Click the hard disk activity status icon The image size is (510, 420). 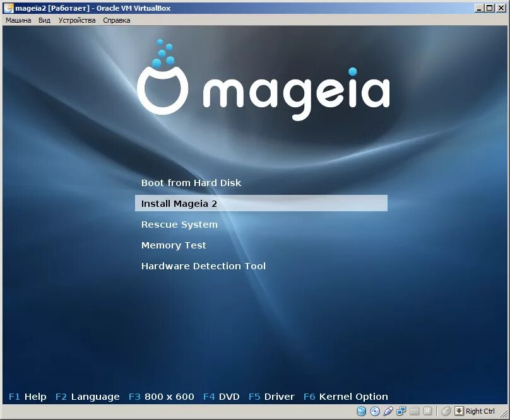coord(362,411)
